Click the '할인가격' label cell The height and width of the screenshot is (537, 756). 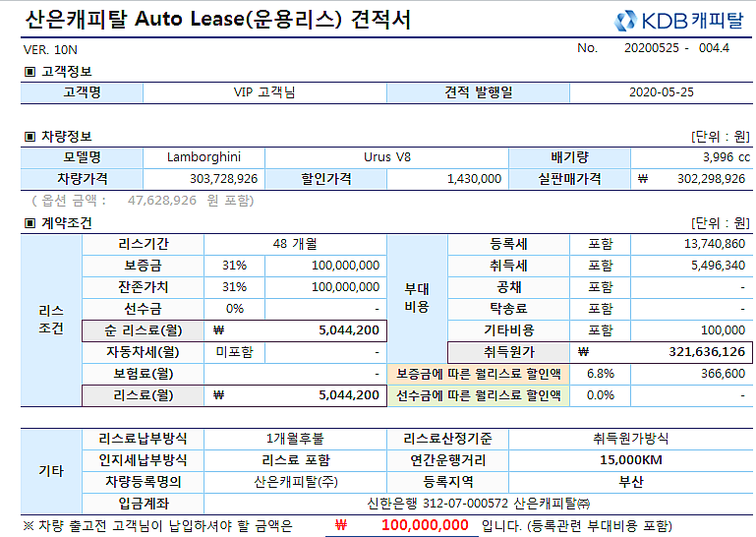(x=326, y=179)
